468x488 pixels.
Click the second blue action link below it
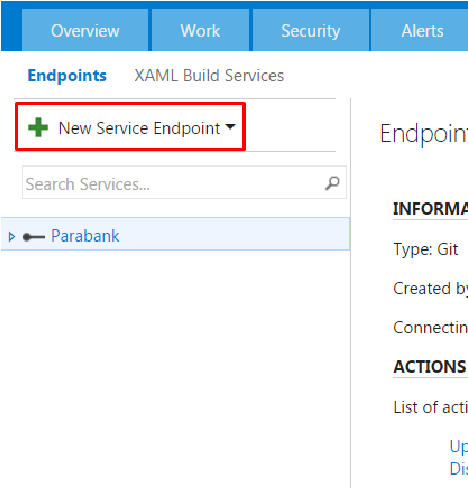(459, 468)
